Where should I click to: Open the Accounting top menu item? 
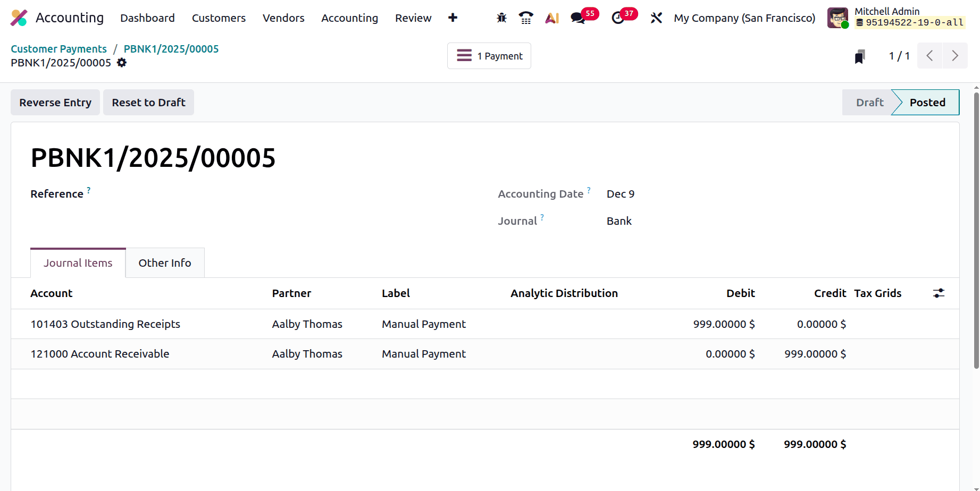coord(349,18)
